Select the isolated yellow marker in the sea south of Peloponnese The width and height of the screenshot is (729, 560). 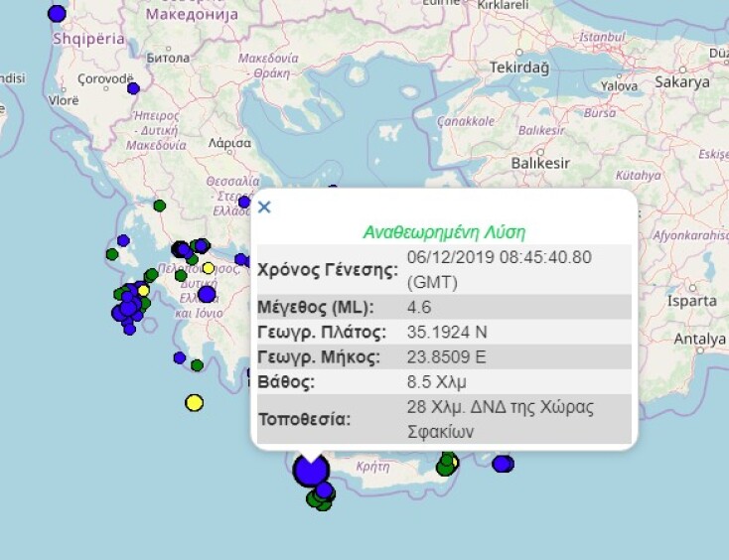point(195,402)
